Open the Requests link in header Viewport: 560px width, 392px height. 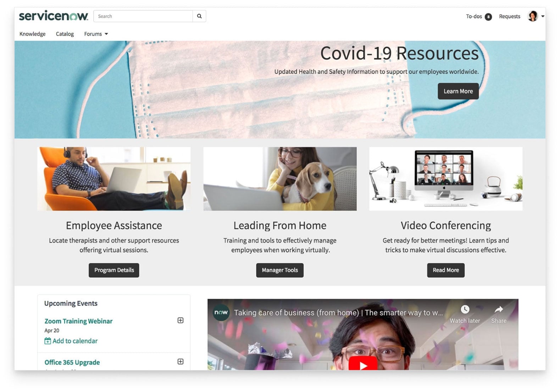509,16
